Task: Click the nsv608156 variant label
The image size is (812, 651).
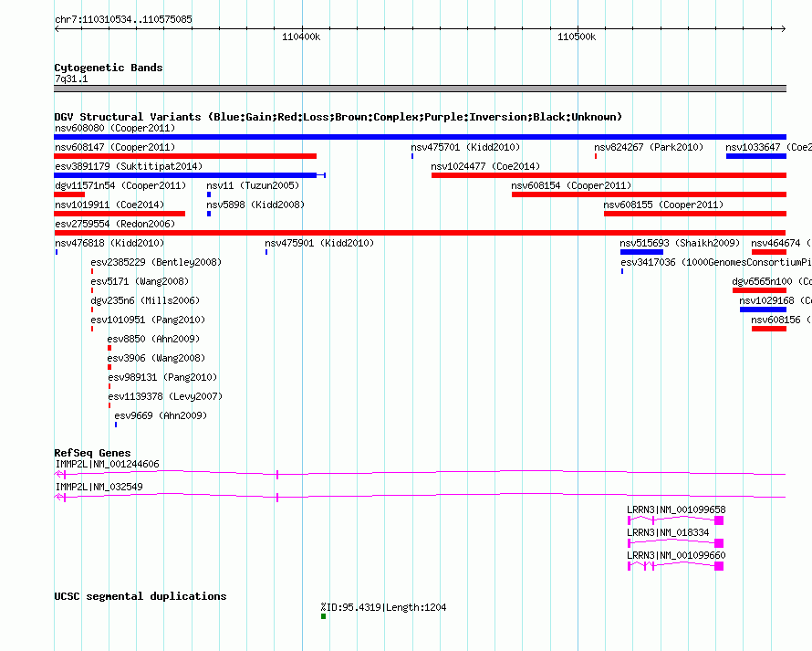Action: tap(782, 320)
